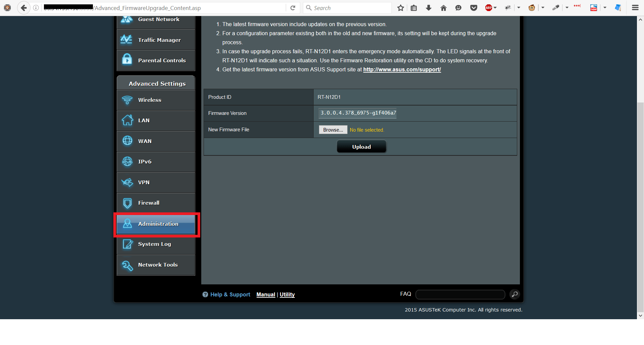Image resolution: width=644 pixels, height=345 pixels.
Task: Click the ColorZilla eyedropper icon
Action: click(556, 8)
